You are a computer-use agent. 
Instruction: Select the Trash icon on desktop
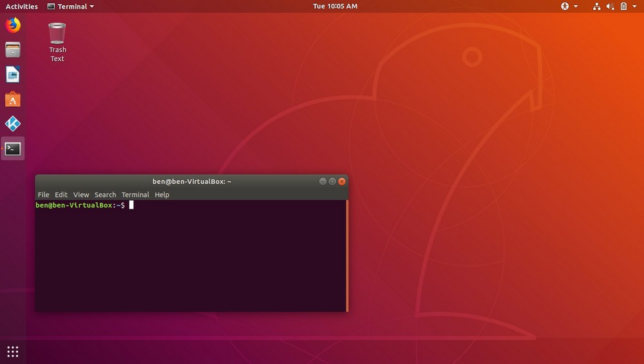coord(57,34)
